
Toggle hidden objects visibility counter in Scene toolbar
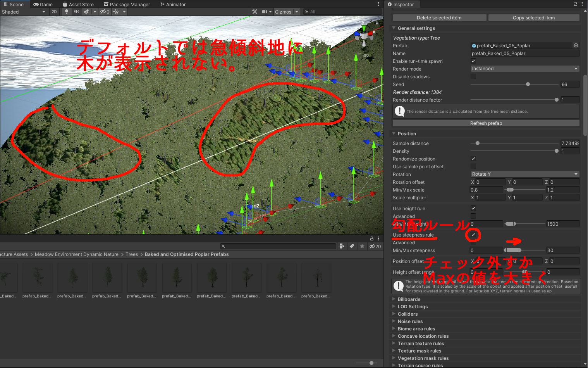pyautogui.click(x=105, y=12)
